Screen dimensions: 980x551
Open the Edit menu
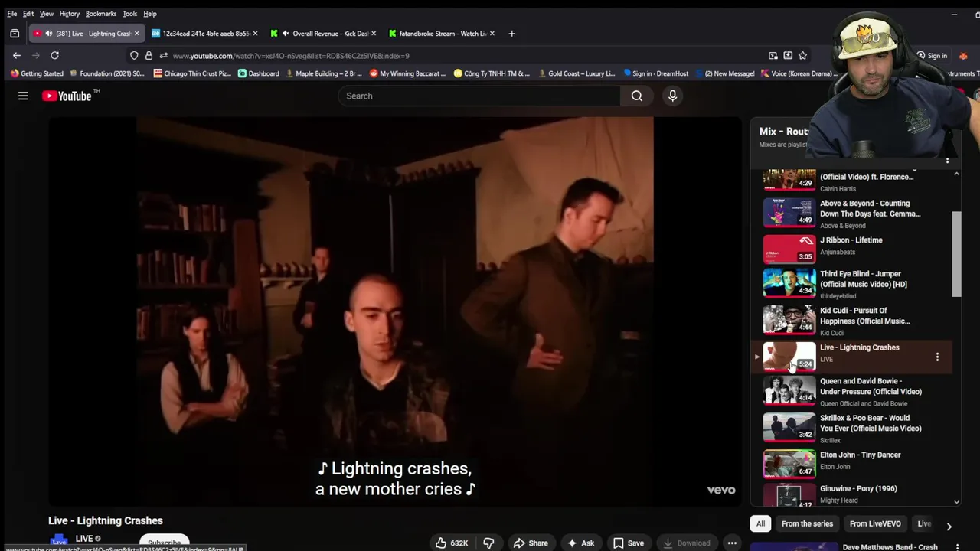pos(28,14)
